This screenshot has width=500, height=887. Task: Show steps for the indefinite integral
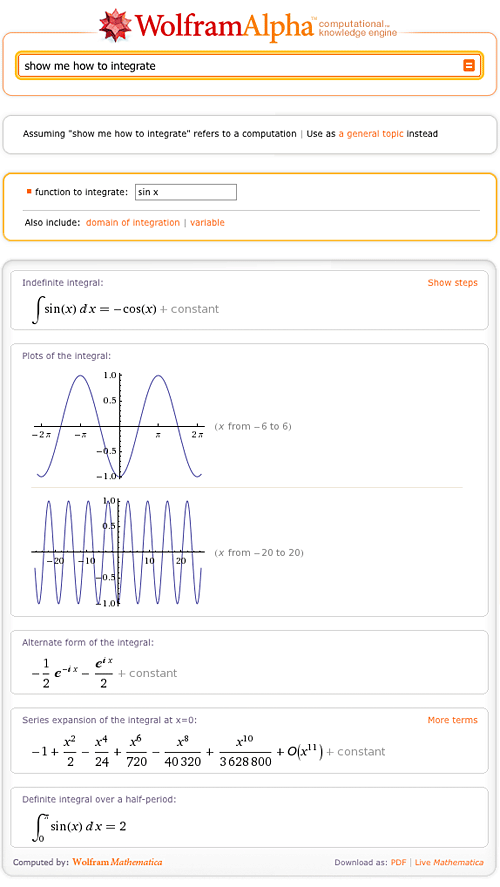point(452,283)
